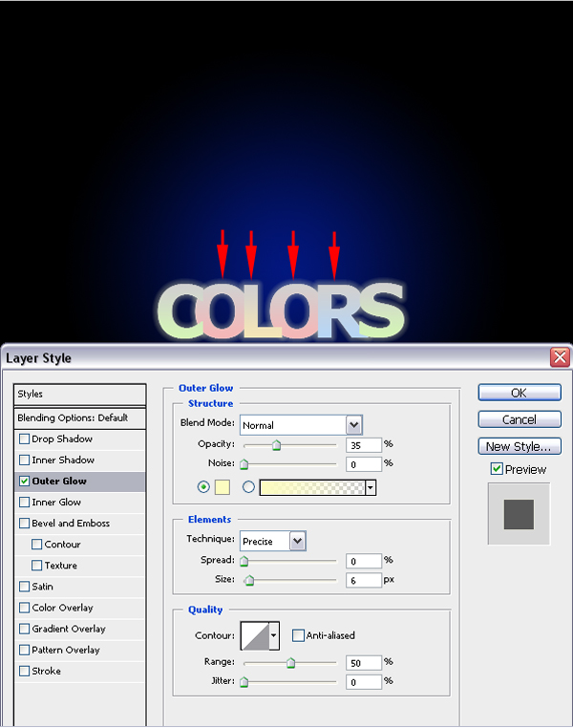
Task: Open the Blend Mode dropdown
Action: click(x=354, y=425)
